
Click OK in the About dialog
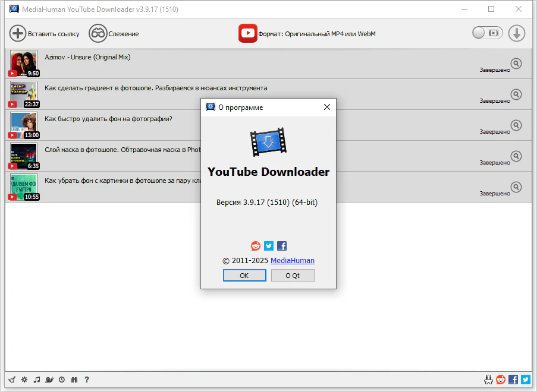coord(244,276)
